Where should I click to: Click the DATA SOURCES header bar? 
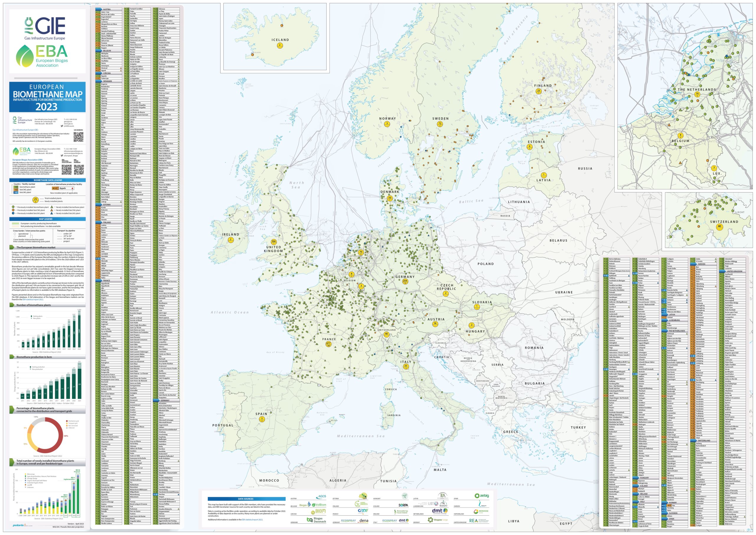tap(246, 499)
